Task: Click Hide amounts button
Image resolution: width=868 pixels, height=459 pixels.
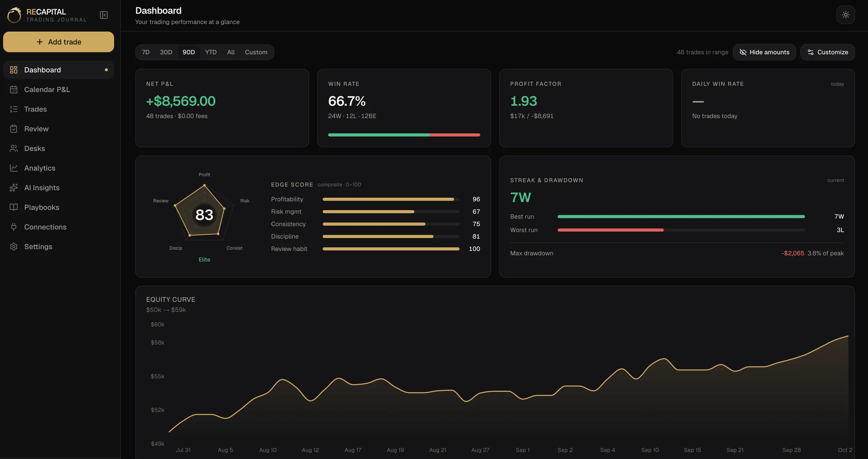Action: (x=764, y=52)
